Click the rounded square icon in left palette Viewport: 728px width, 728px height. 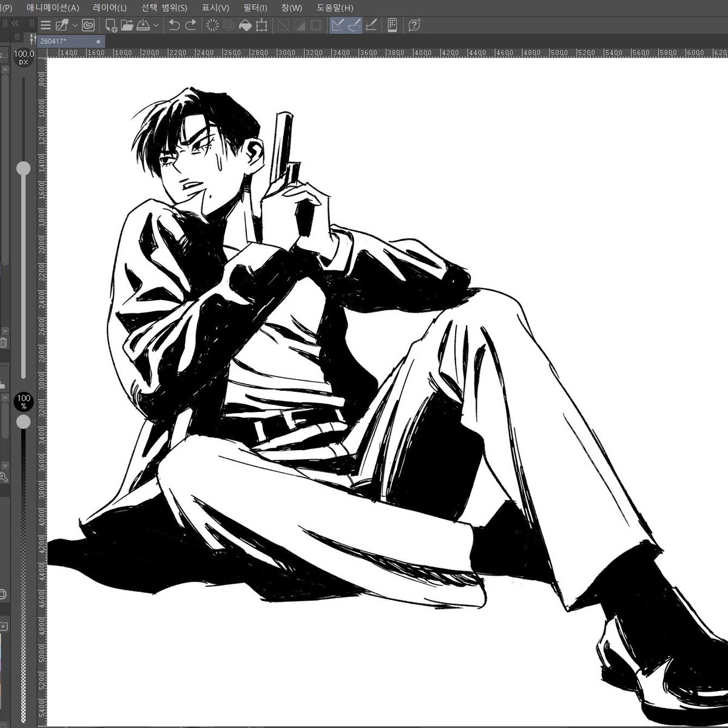coord(2,594)
